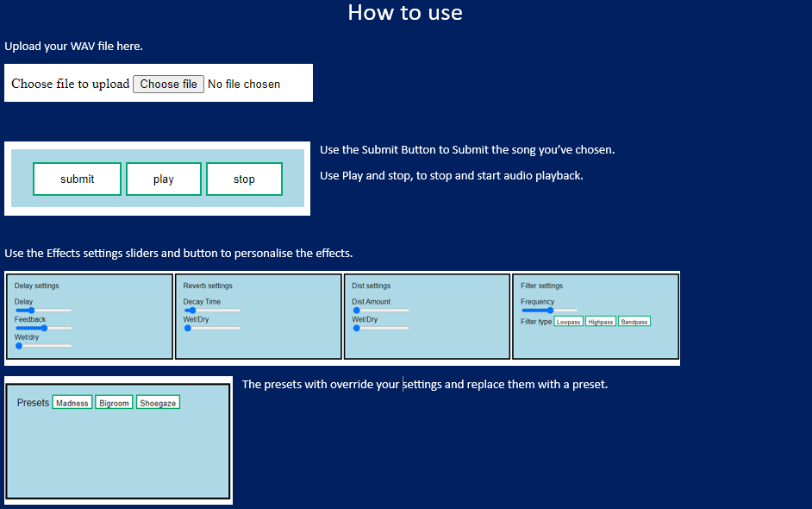Select the Bandpass filter type
The image size is (812, 509).
coord(634,322)
